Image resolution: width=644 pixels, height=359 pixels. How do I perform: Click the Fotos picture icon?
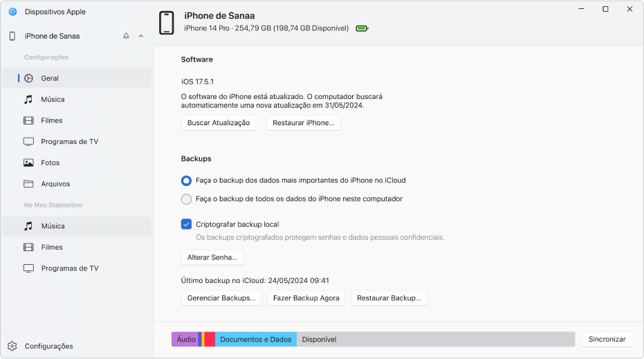point(28,163)
